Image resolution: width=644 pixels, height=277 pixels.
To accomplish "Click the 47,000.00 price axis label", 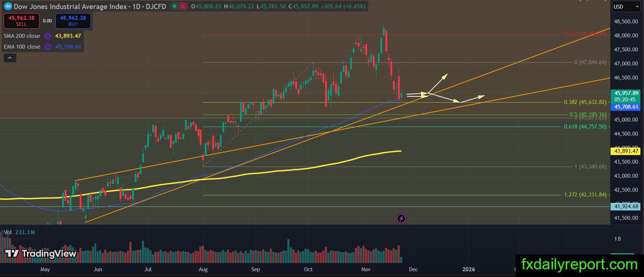I will click(626, 64).
